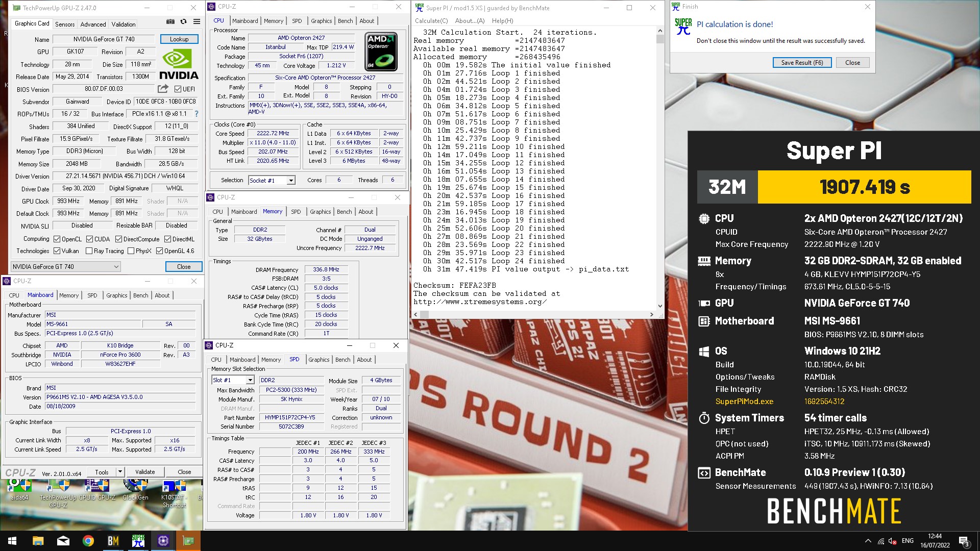Open the Windows Start menu
The height and width of the screenshot is (551, 980).
(x=12, y=541)
